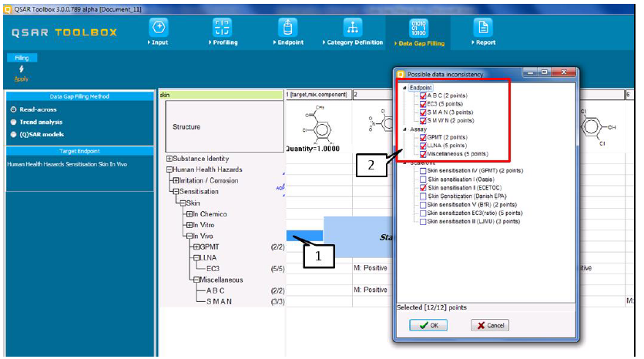Open the Report stage icon

tap(483, 28)
